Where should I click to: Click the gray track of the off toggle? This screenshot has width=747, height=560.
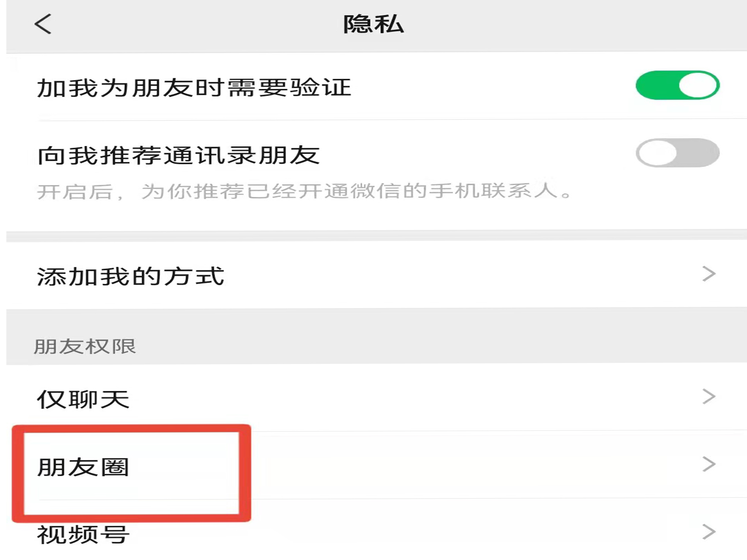701,153
